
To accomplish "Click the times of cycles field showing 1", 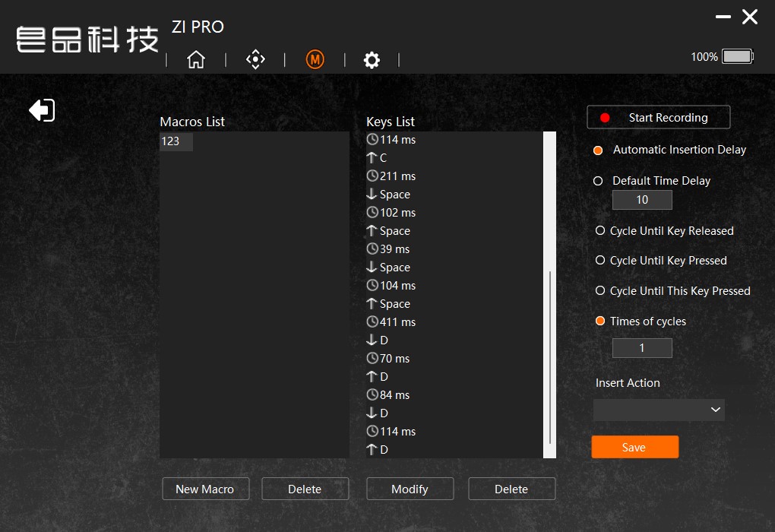I will click(x=642, y=348).
